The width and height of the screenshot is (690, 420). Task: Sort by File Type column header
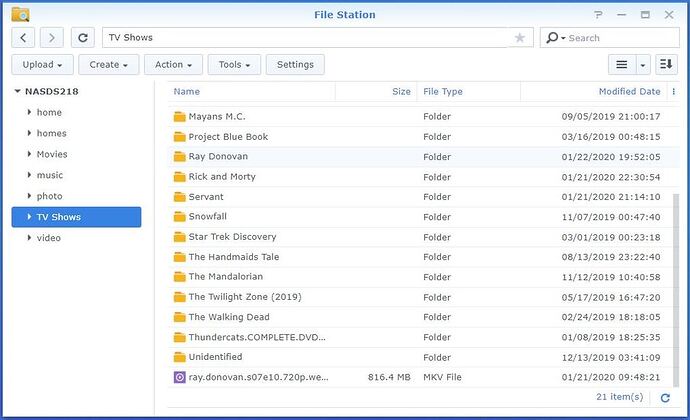tap(468, 92)
